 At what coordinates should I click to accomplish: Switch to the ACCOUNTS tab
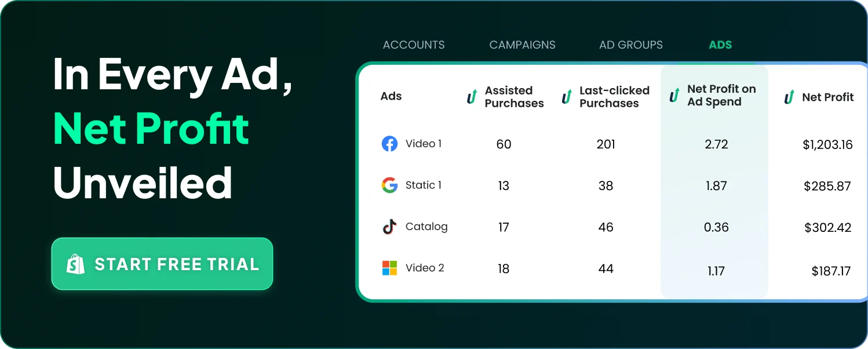(x=414, y=45)
